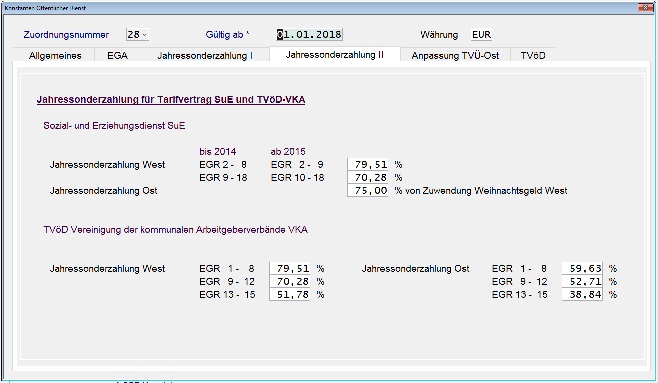Click SuE Jahressonderzahlung Ost 75,00 field
This screenshot has height=383, width=658.
tap(368, 190)
